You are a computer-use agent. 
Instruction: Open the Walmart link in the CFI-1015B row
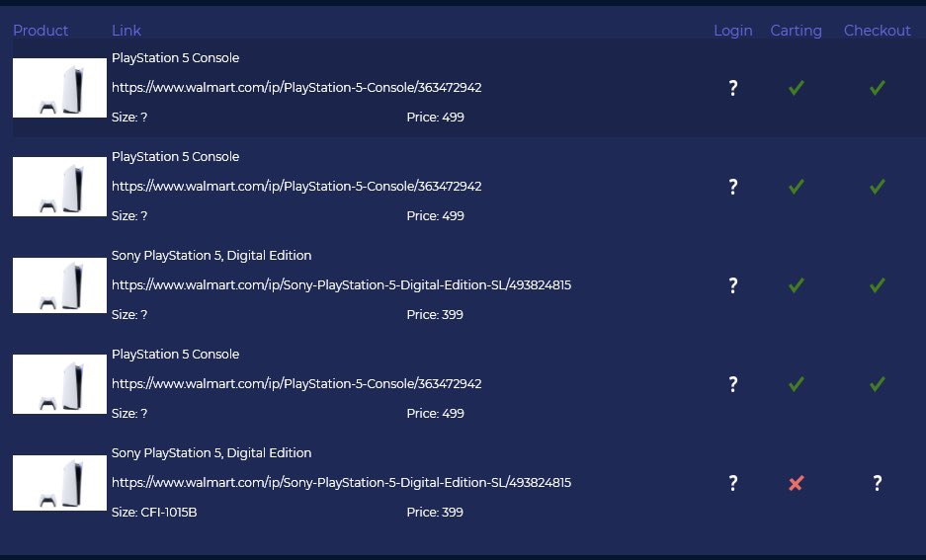(341, 483)
